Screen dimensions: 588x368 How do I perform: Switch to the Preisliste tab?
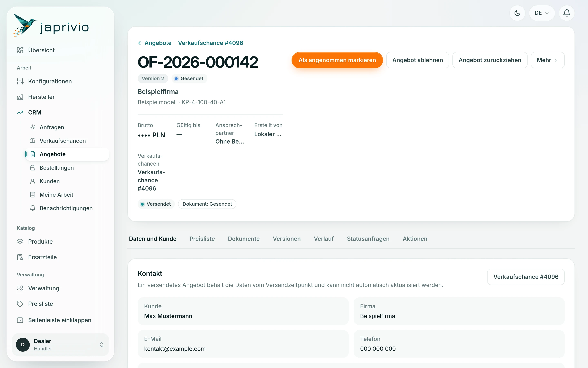pos(202,239)
